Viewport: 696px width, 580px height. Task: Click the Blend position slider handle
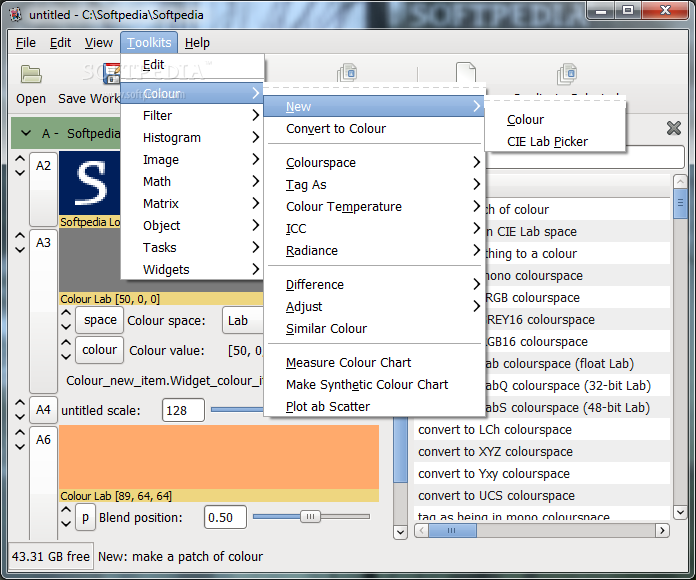(310, 516)
